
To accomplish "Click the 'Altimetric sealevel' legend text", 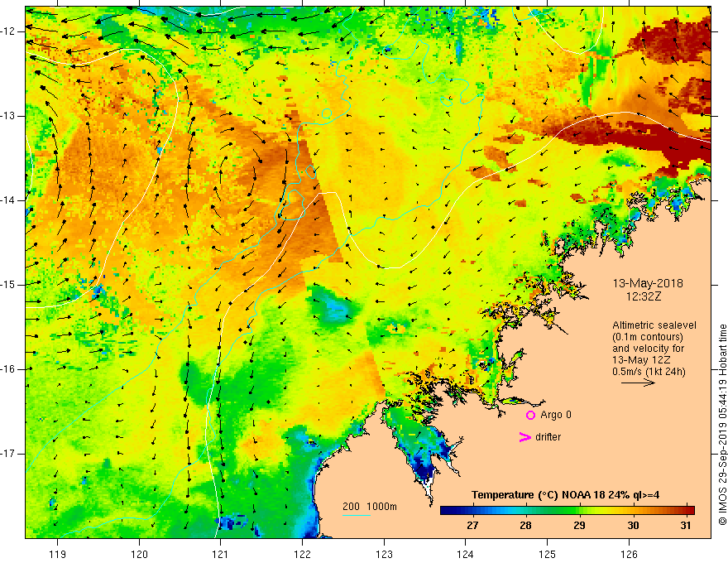I will tap(654, 325).
